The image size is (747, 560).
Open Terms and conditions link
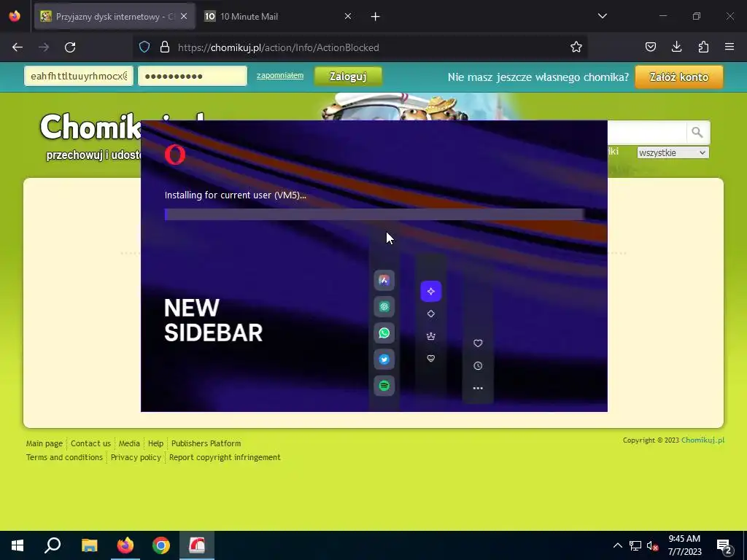click(64, 457)
